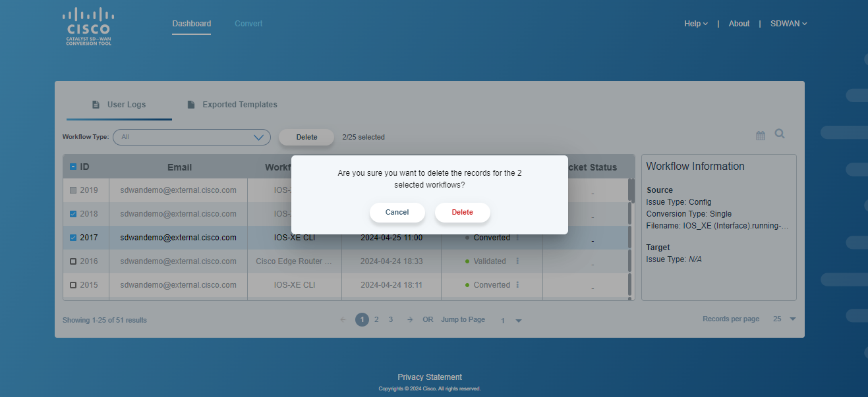Screen dimensions: 868x397
Task: Click Cancel in the confirmation dialog
Action: pos(397,212)
